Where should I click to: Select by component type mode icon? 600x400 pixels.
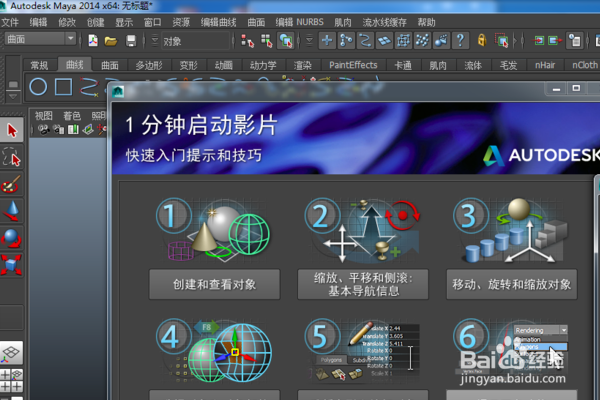tap(286, 41)
